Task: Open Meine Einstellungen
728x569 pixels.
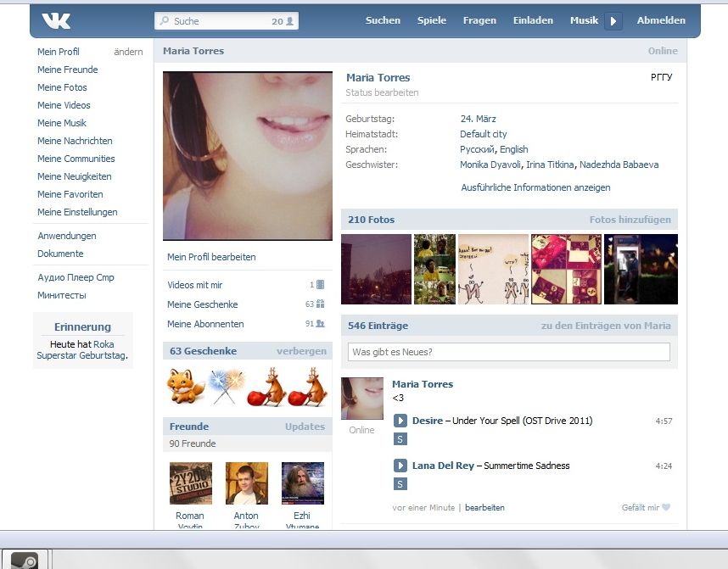Action: click(77, 212)
